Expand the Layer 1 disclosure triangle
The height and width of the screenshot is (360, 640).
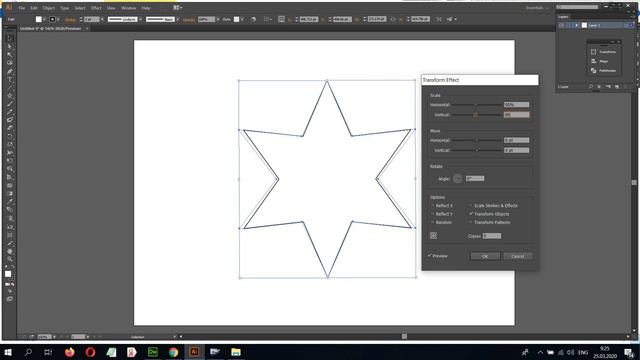(x=577, y=25)
